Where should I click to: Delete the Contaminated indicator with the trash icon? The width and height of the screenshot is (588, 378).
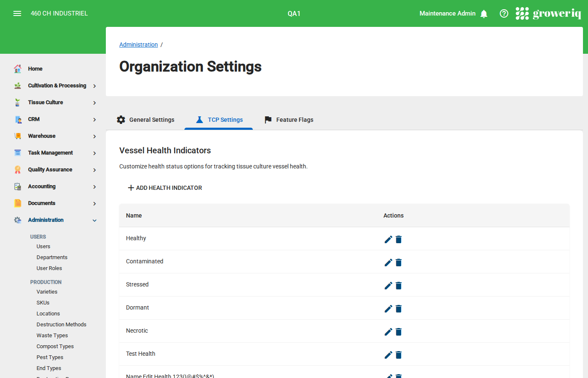[398, 262]
